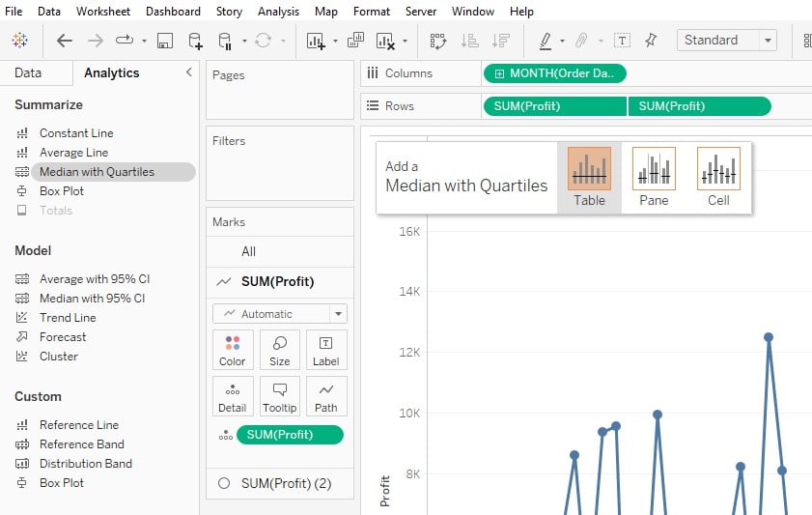Click the New Worksheet icon
Screen dimensions: 812x515
pos(316,41)
